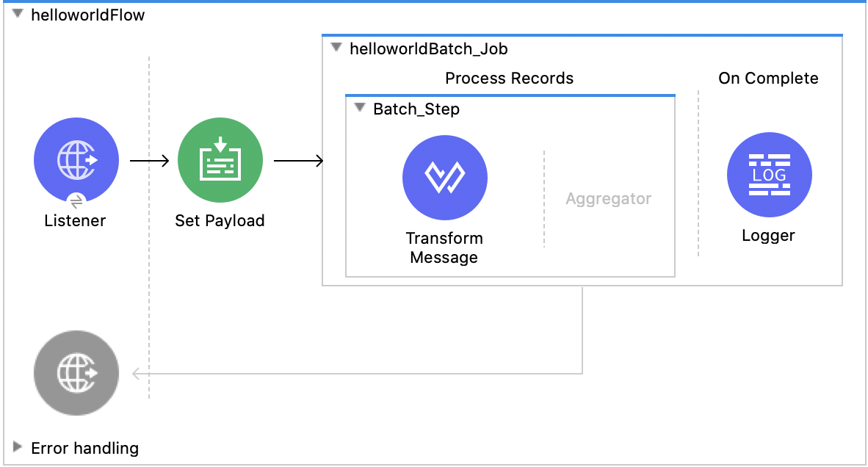
Task: Click the Logger LOG icon
Action: 769,175
